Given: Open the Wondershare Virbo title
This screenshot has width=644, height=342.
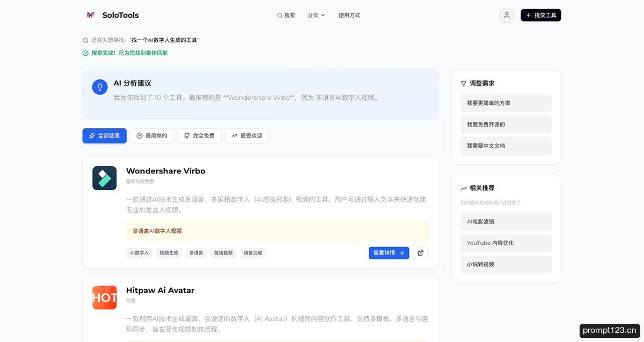Looking at the screenshot, I should [166, 171].
